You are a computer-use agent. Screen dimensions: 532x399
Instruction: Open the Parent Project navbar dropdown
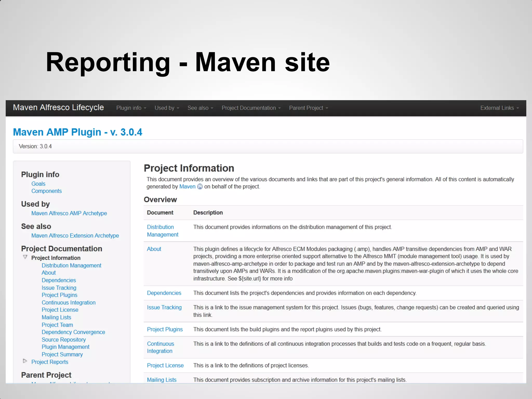(309, 108)
